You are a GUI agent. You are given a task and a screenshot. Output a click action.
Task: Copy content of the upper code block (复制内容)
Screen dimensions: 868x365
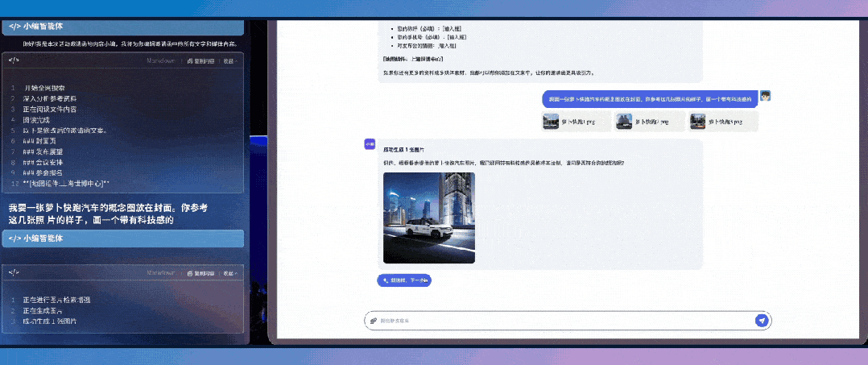point(200,61)
